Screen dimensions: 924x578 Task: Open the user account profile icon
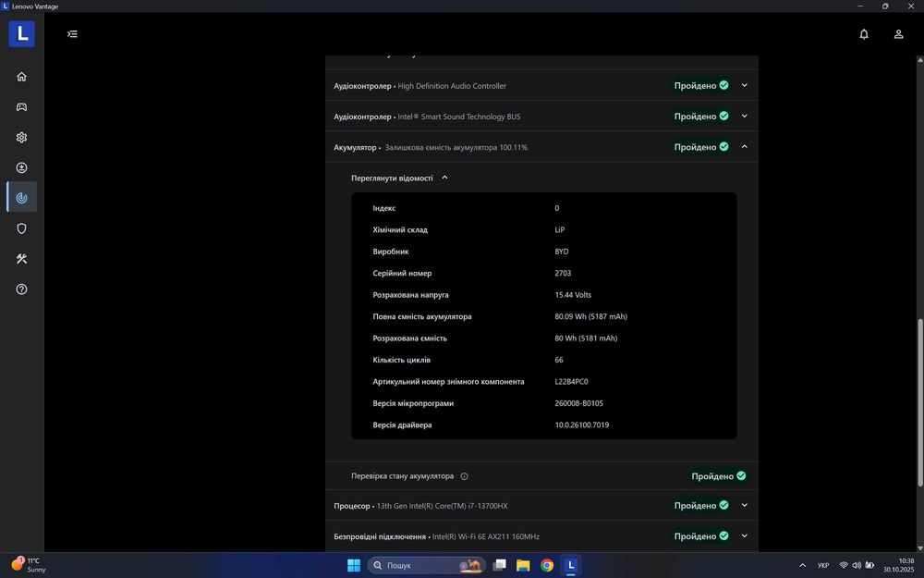pos(899,34)
